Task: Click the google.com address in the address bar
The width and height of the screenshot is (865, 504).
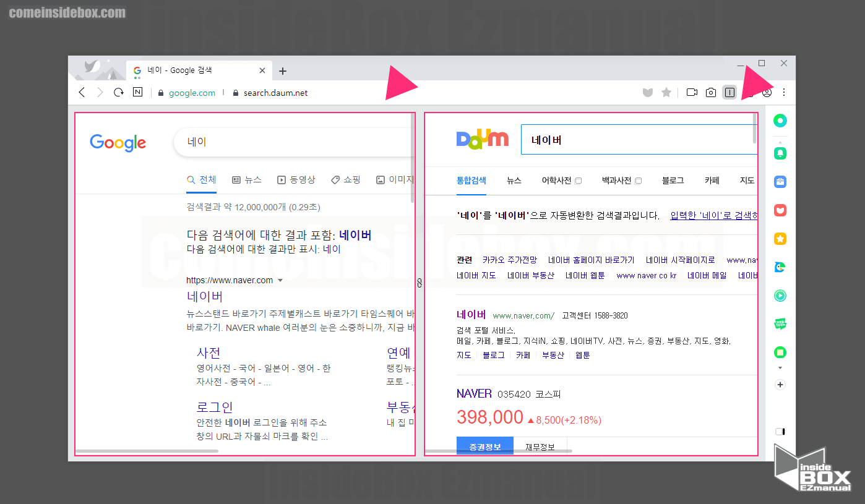Action: (x=192, y=93)
